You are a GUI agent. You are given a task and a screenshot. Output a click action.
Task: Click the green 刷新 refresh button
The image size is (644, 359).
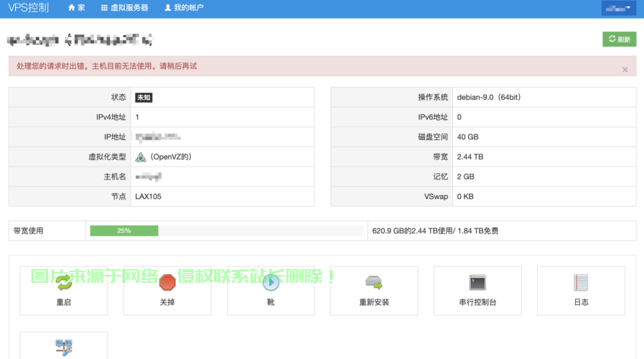(x=620, y=39)
